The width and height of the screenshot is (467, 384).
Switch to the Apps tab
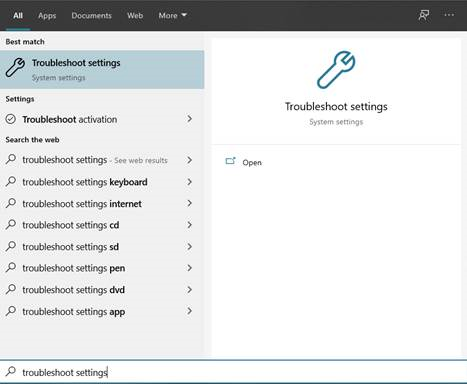(47, 16)
